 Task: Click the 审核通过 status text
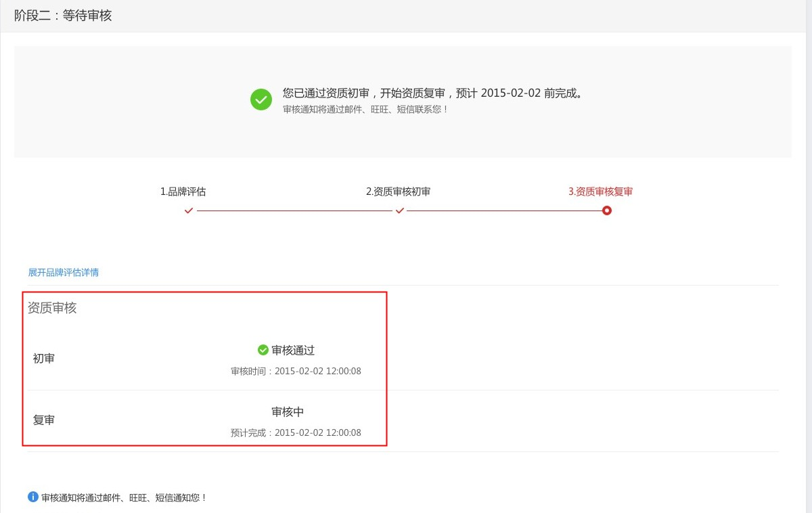(x=293, y=351)
